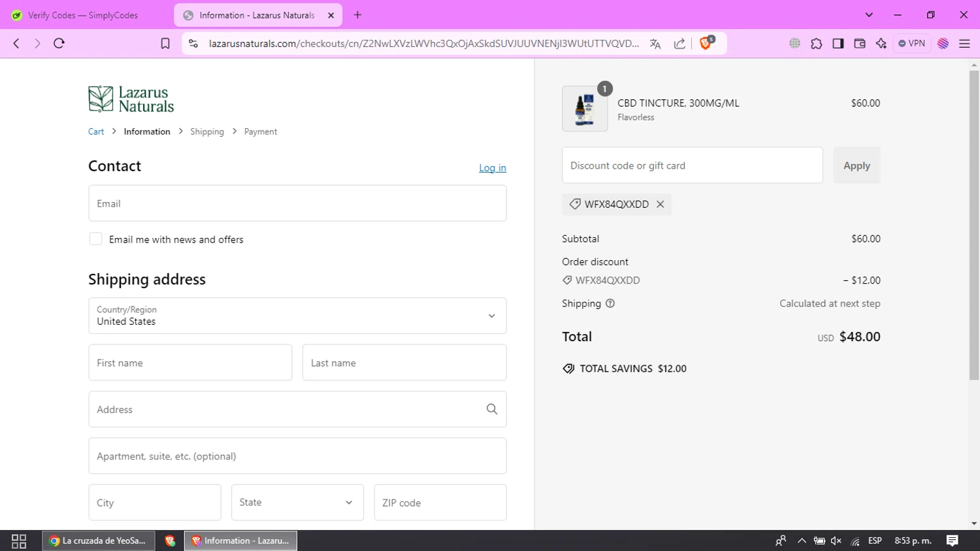Viewport: 980px width, 551px height.
Task: Open La cruzada de YeoSa... Chrome taskbar item
Action: tap(99, 541)
